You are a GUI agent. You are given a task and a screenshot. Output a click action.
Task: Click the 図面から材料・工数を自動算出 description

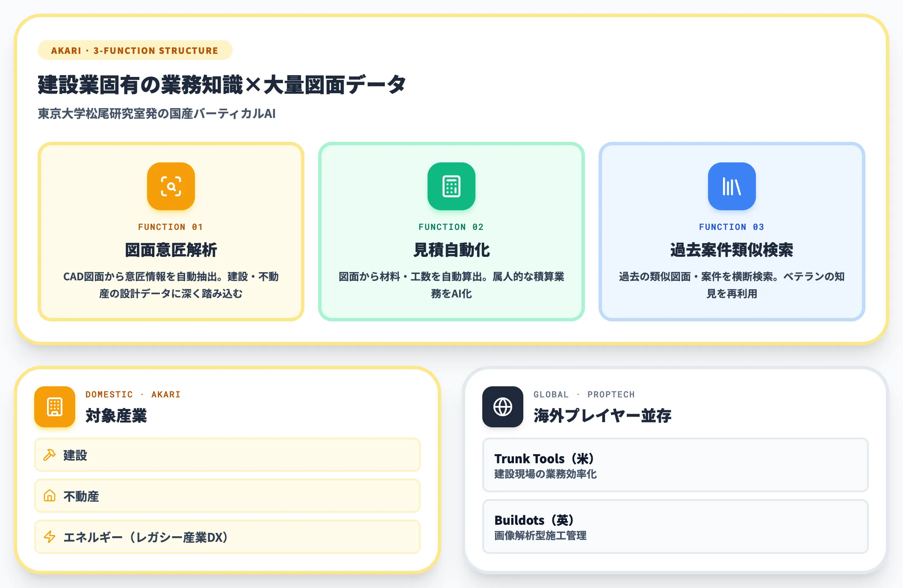(x=451, y=285)
